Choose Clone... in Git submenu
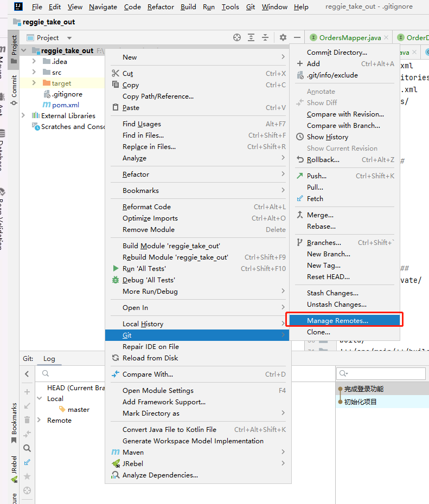The width and height of the screenshot is (429, 504). 344,332
